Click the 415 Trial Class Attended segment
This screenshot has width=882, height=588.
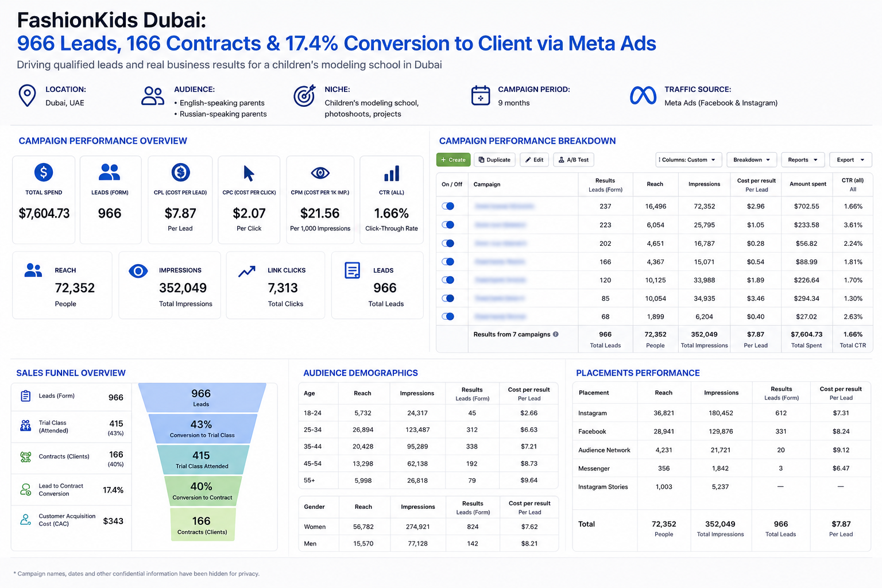click(x=202, y=460)
